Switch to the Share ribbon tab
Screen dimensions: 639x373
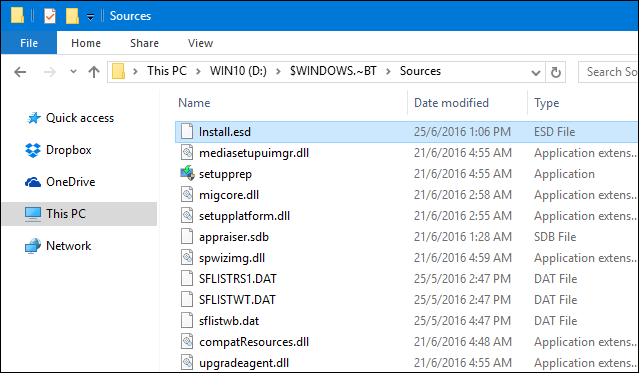(x=144, y=43)
